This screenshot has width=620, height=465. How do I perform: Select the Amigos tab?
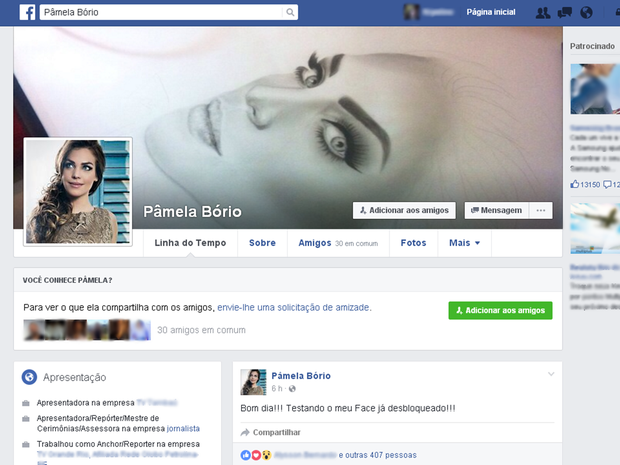(315, 243)
